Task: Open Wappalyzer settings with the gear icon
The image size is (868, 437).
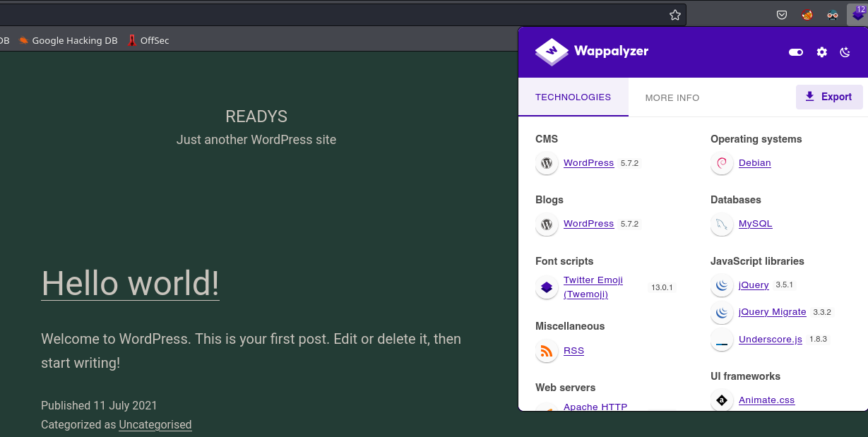Action: (821, 52)
